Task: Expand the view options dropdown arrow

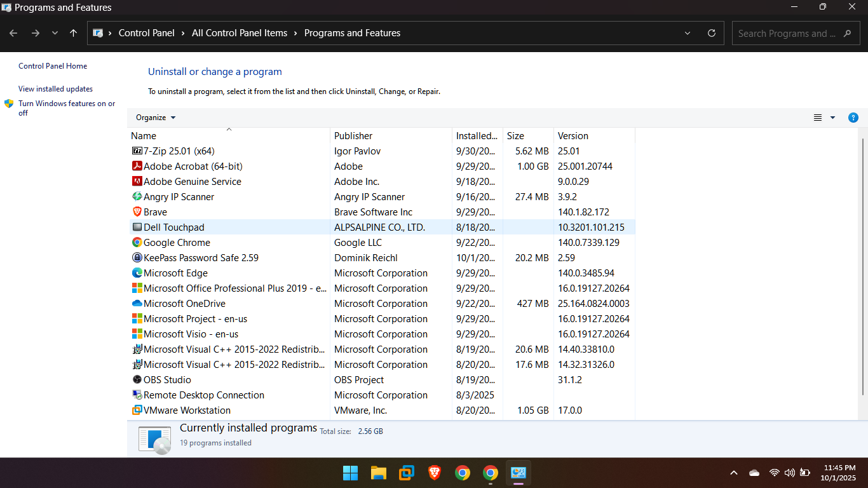Action: tap(832, 118)
